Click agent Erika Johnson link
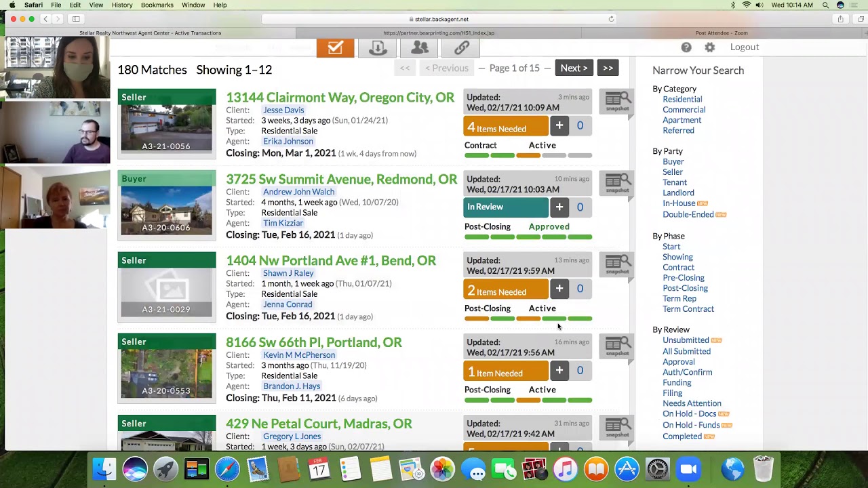Image resolution: width=868 pixels, height=488 pixels. 288,141
